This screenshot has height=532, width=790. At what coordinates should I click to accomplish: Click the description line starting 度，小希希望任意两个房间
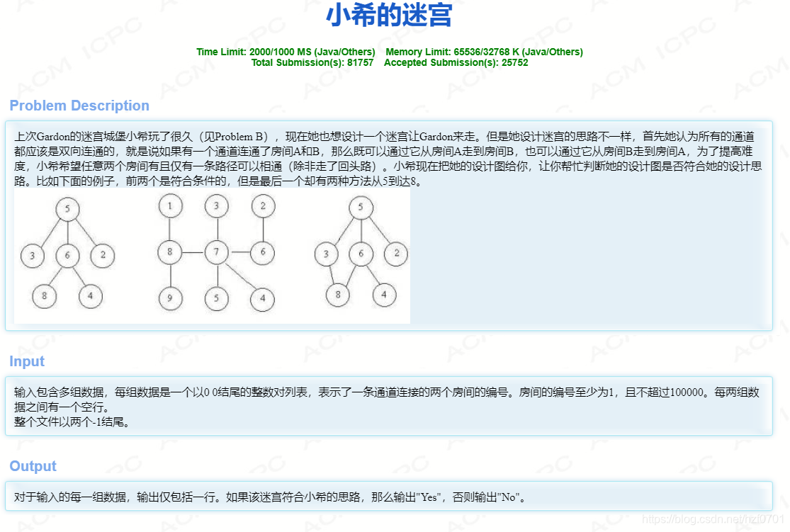(x=388, y=166)
